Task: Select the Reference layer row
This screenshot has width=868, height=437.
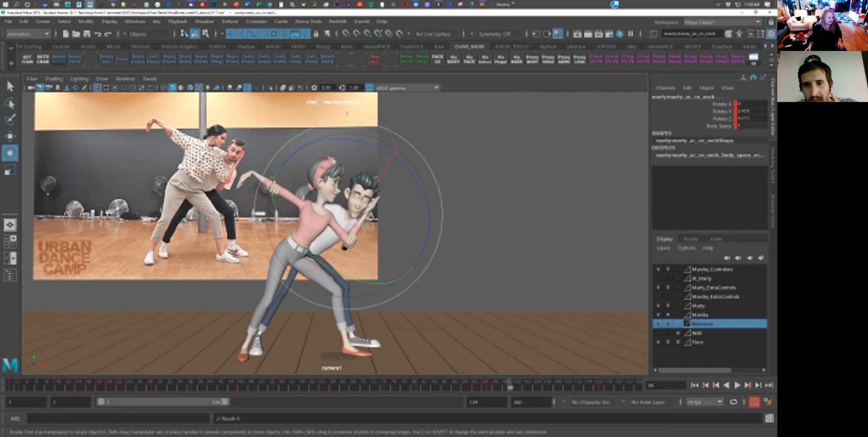Action: point(710,324)
